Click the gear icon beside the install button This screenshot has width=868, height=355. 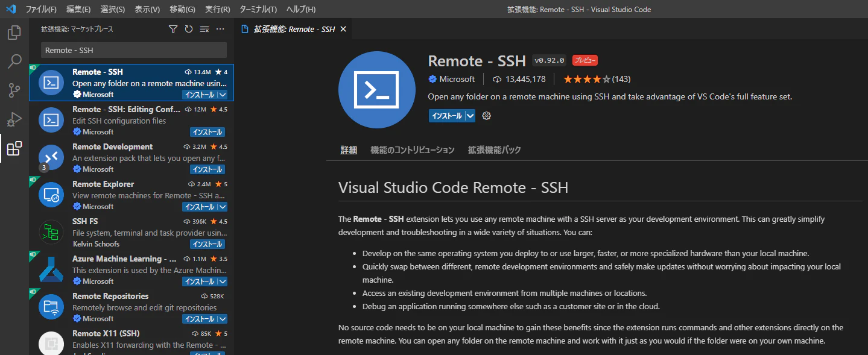coord(487,116)
